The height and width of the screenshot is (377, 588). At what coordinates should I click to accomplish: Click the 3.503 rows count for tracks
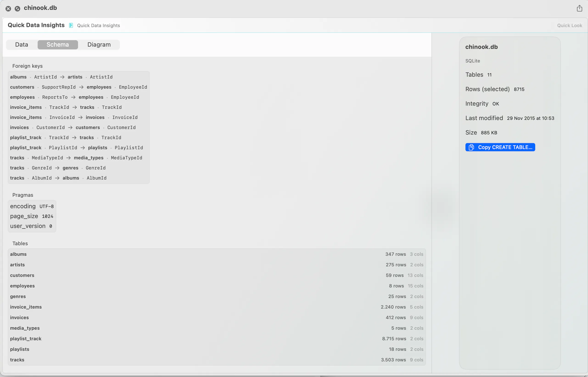tap(393, 359)
